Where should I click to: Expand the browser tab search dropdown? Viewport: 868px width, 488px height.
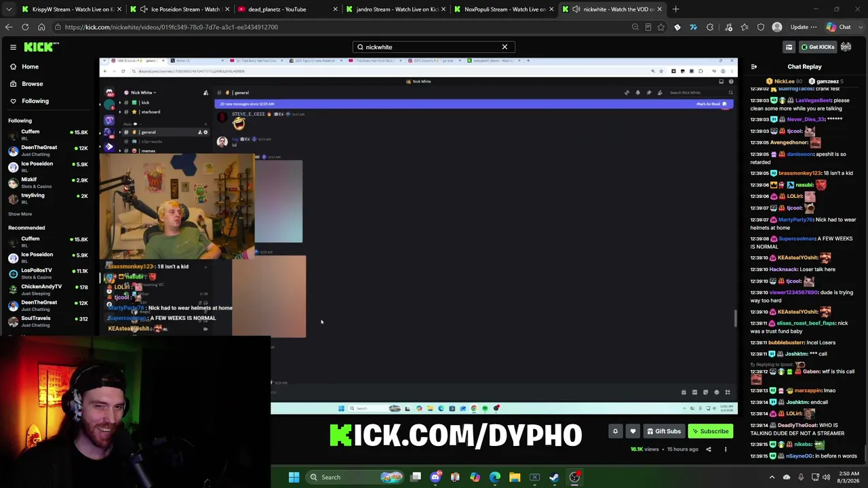click(x=8, y=9)
